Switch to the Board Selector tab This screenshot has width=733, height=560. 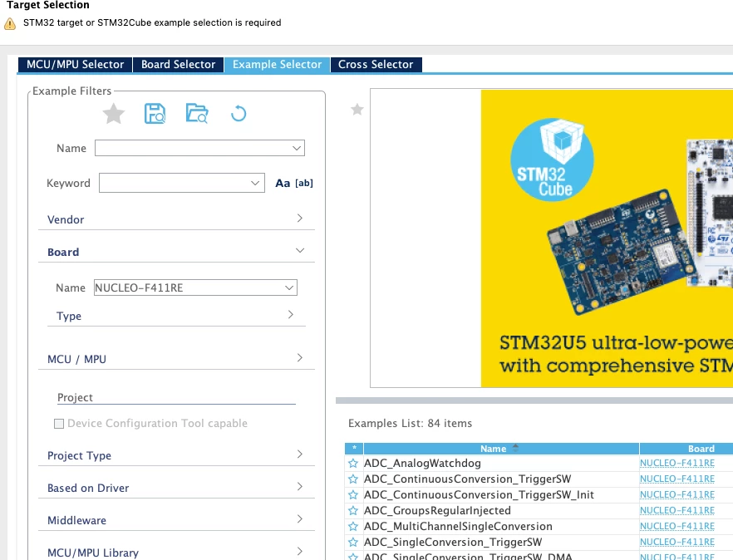click(178, 65)
